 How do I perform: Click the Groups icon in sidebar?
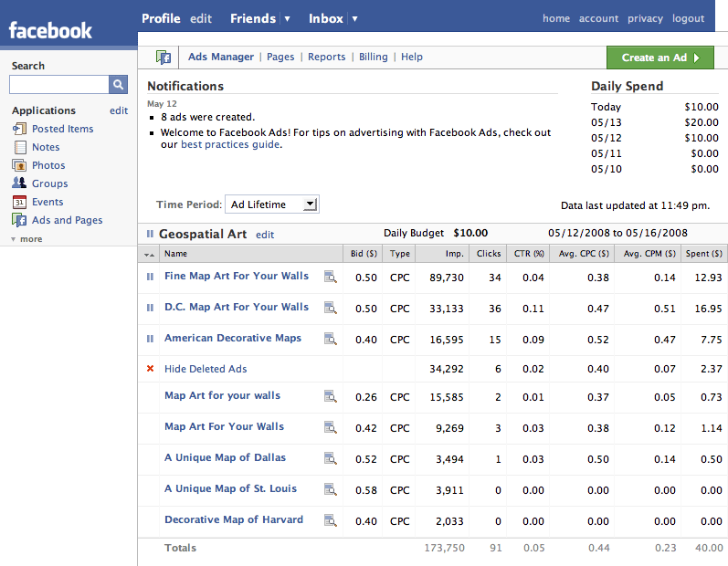click(x=19, y=183)
